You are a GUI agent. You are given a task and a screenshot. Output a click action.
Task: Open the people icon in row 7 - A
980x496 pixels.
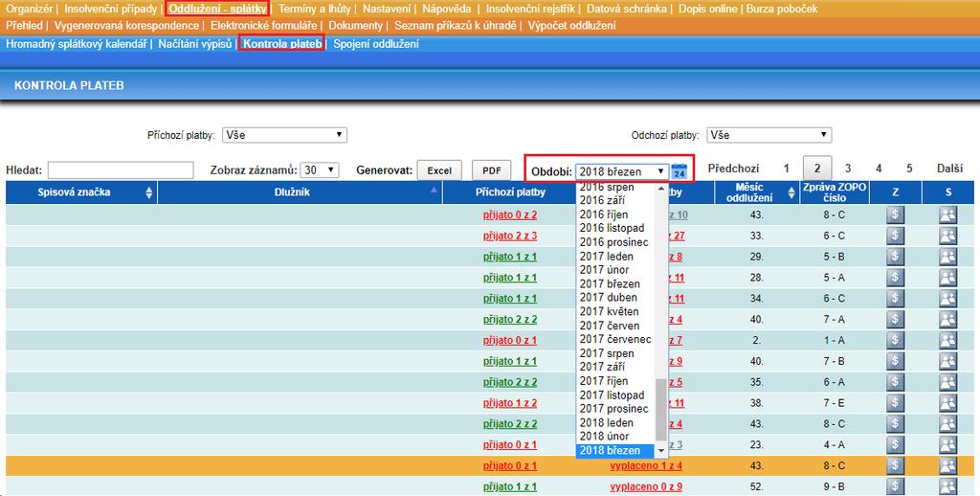tap(948, 319)
